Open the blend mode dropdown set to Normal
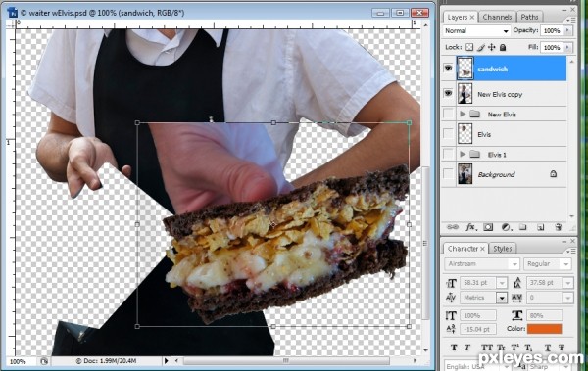588x371 pixels. (x=476, y=30)
